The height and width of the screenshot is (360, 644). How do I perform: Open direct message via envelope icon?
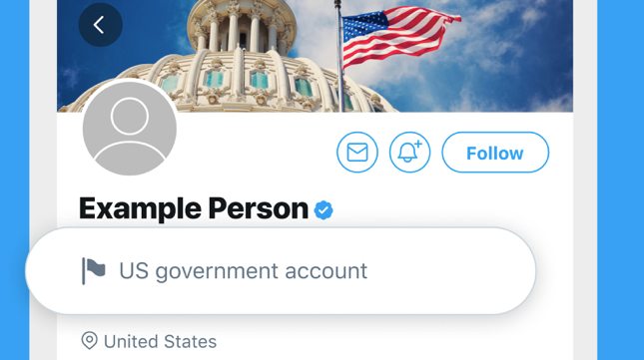[x=357, y=153]
